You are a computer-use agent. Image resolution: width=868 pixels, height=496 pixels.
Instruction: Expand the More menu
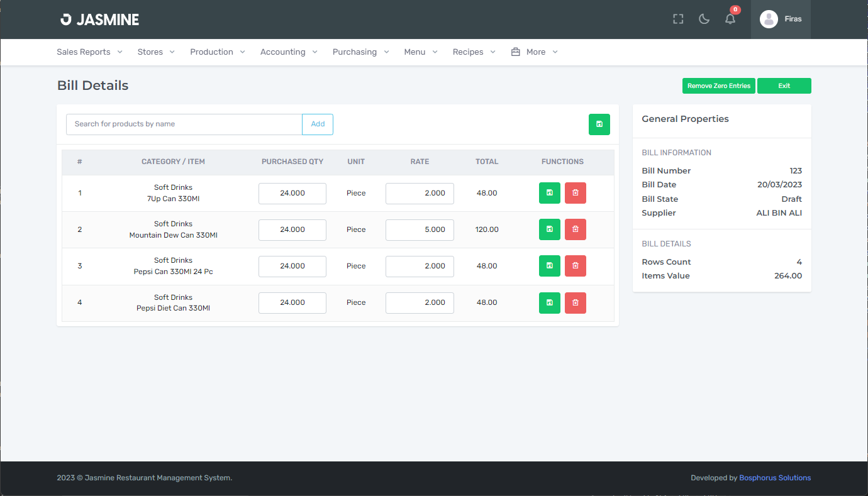535,52
